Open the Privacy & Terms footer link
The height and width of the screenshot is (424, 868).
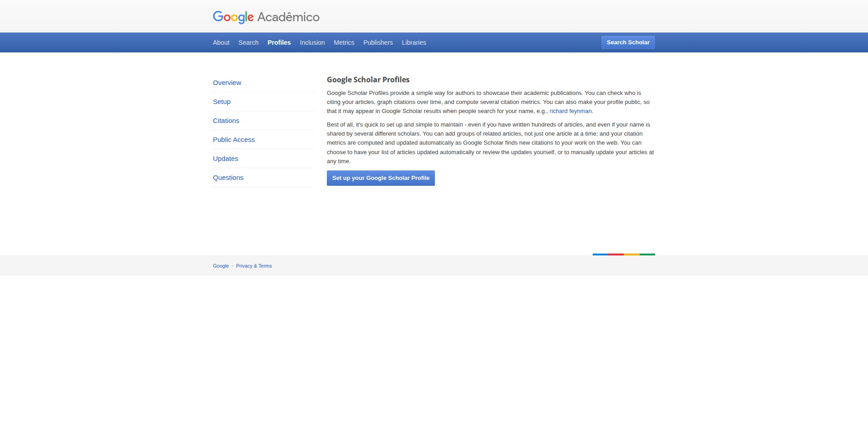point(254,266)
